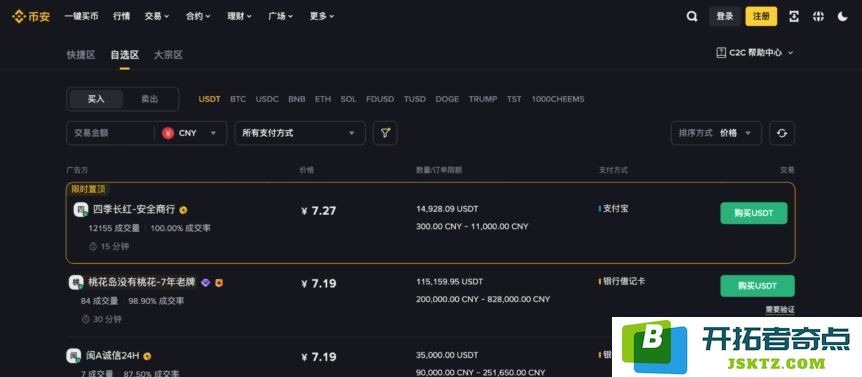Image resolution: width=862 pixels, height=377 pixels.
Task: Open the app download QR icon
Action: (x=794, y=16)
